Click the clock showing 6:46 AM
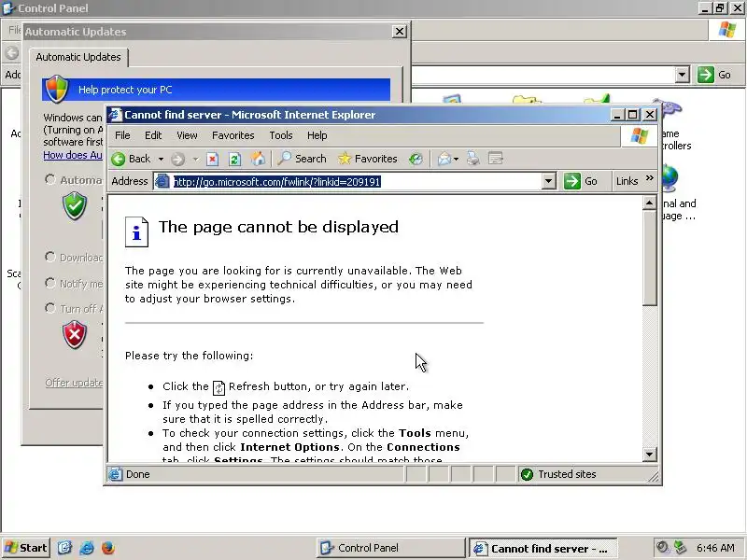Screen dimensions: 747x560 point(715,548)
